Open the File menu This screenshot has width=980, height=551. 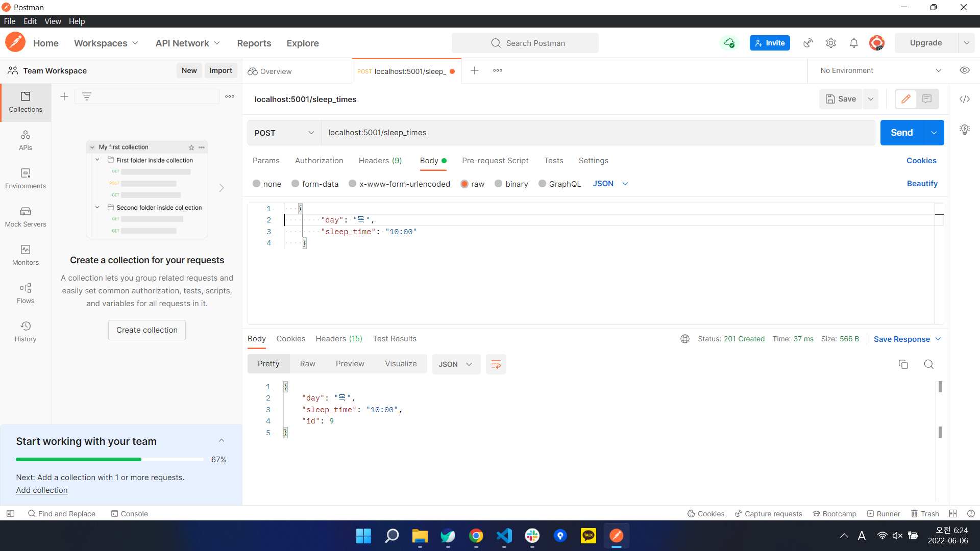coord(10,21)
